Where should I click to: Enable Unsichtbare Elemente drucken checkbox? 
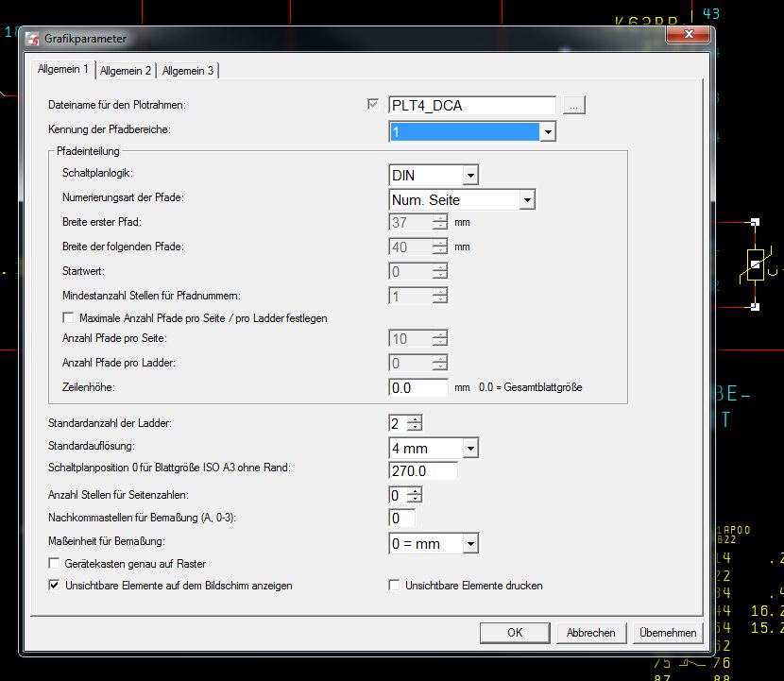click(394, 585)
